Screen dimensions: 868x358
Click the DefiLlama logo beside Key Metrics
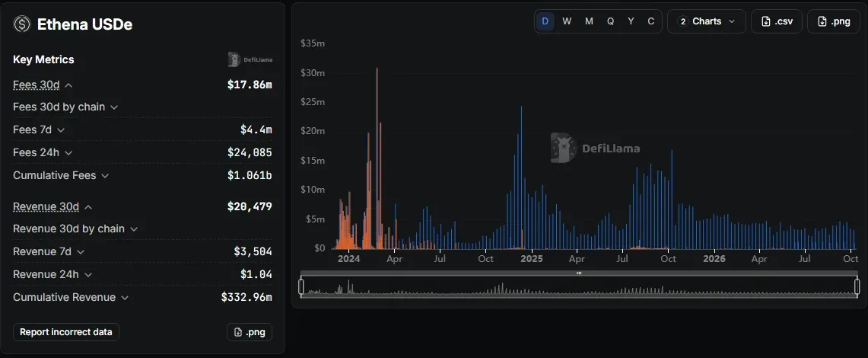(250, 59)
